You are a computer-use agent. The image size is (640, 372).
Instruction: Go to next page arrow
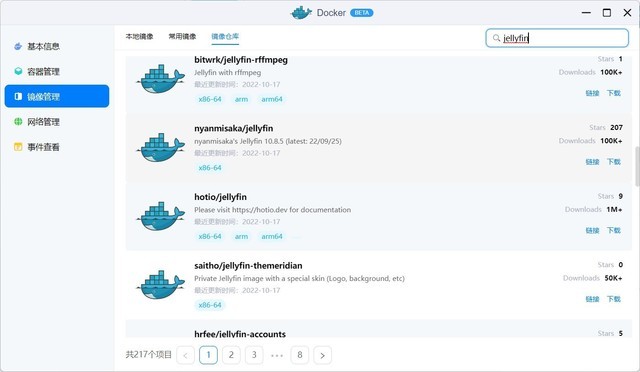[x=322, y=355]
